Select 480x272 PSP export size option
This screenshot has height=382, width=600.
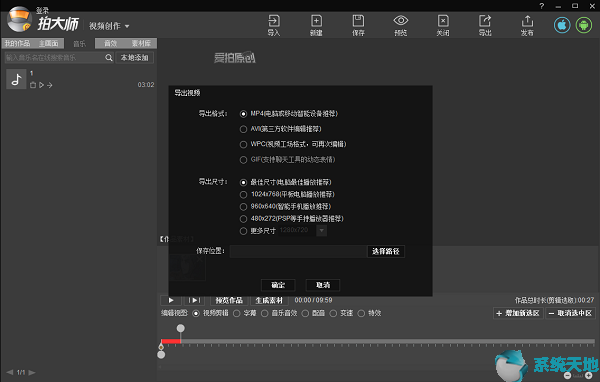pos(243,219)
